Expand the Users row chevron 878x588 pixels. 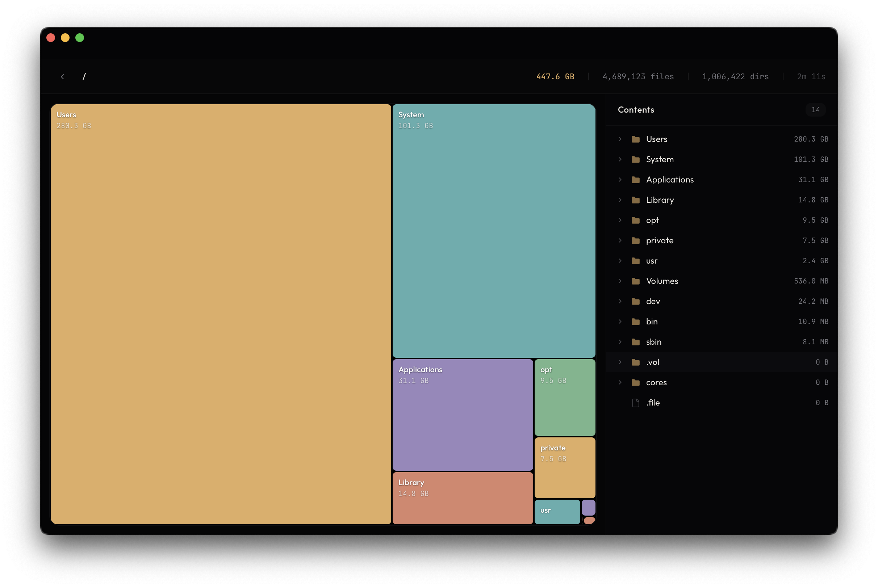tap(620, 139)
